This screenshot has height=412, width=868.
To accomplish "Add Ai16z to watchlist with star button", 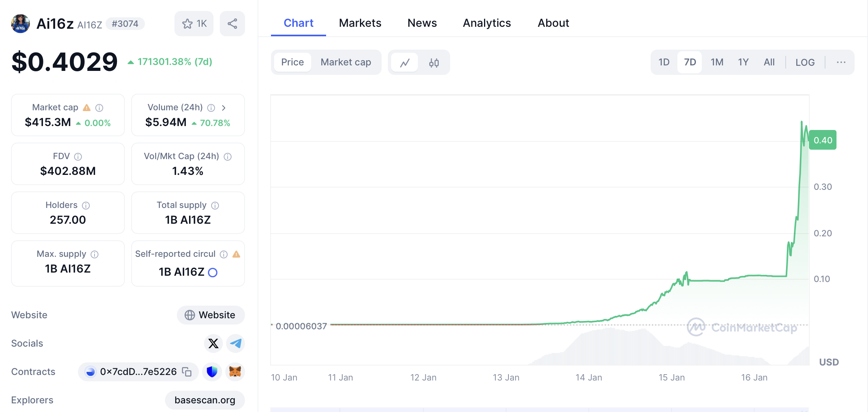I will [x=194, y=24].
